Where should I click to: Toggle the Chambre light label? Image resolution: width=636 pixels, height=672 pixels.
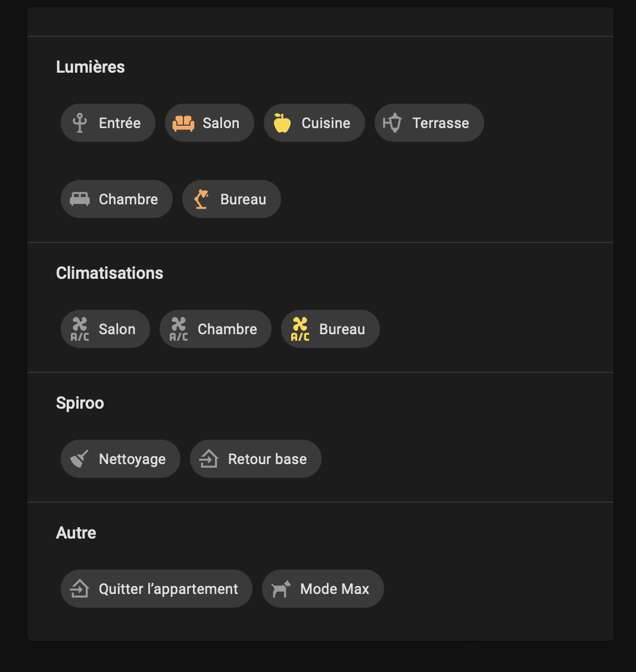(129, 200)
